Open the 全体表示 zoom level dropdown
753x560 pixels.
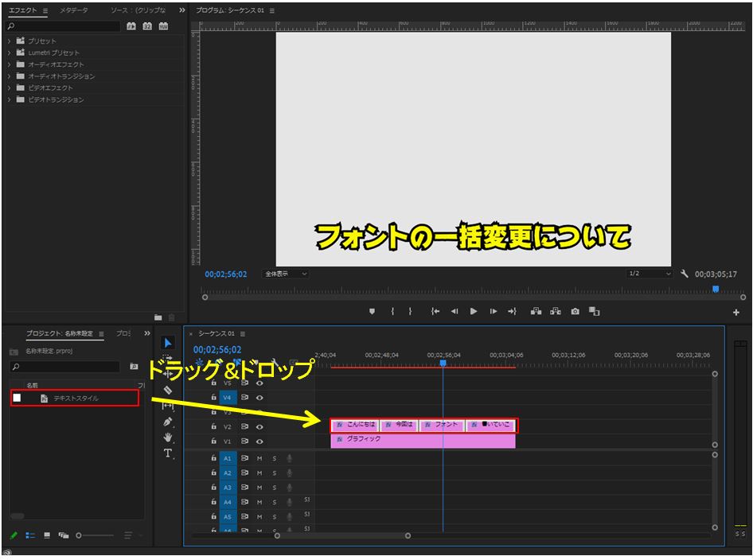tap(286, 274)
